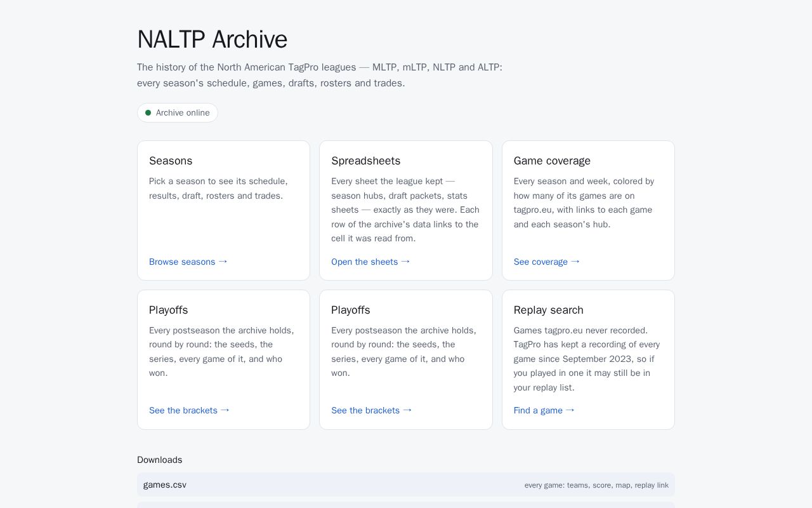Viewport: 812px width, 508px height.
Task: Click the paragraph starting "The history of the North American"
Action: coord(320,75)
